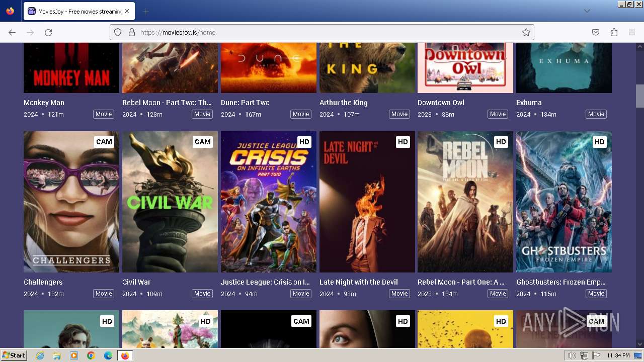
Task: Click the HD badge on Ghostbusters poster
Action: tap(599, 142)
